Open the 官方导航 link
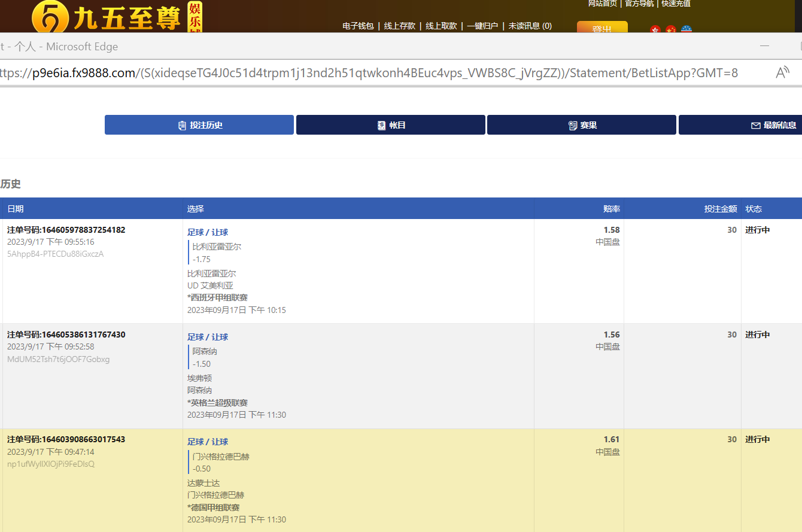This screenshot has height=532, width=802. tap(639, 4)
